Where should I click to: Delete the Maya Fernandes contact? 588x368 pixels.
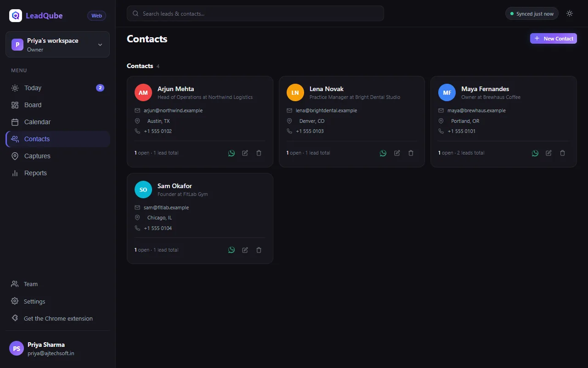tap(563, 153)
